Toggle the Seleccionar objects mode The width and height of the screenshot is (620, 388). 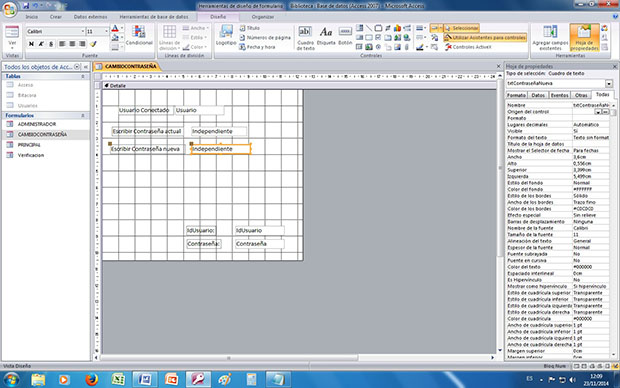(461, 28)
